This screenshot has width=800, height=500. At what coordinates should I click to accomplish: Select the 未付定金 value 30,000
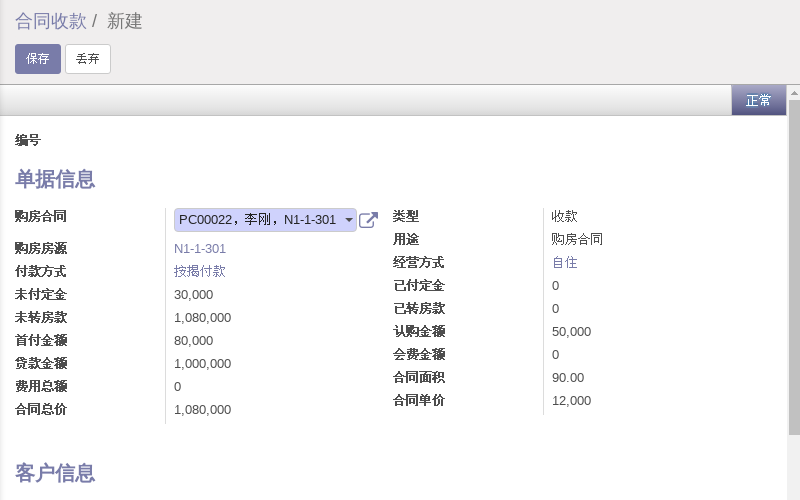(193, 294)
